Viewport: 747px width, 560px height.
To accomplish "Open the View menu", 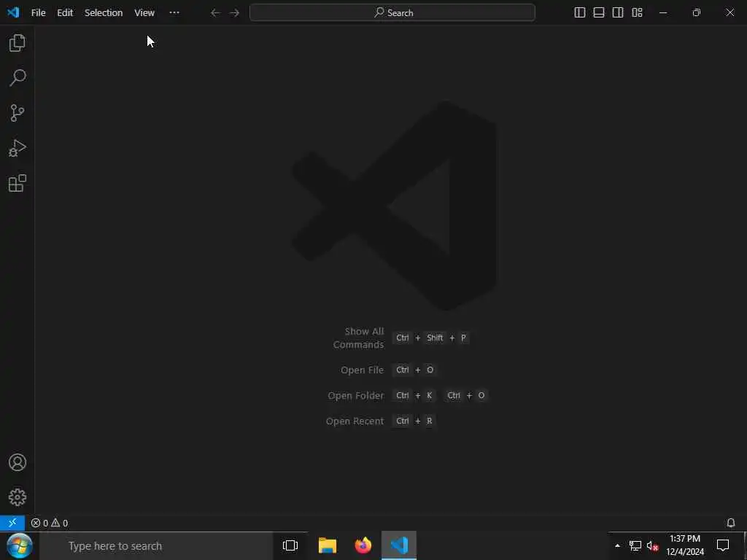I will [144, 13].
